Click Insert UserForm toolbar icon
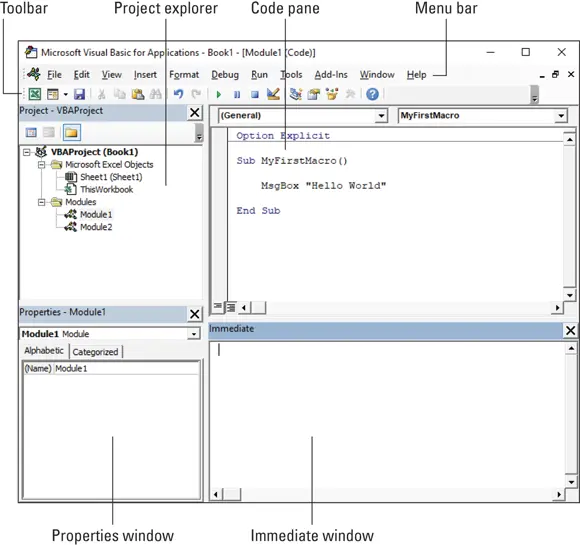 [53, 94]
